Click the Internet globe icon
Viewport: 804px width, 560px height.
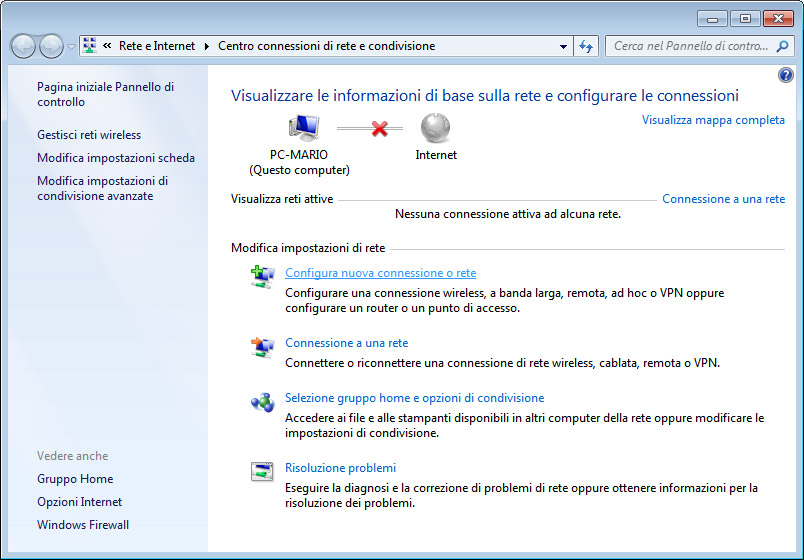[435, 128]
